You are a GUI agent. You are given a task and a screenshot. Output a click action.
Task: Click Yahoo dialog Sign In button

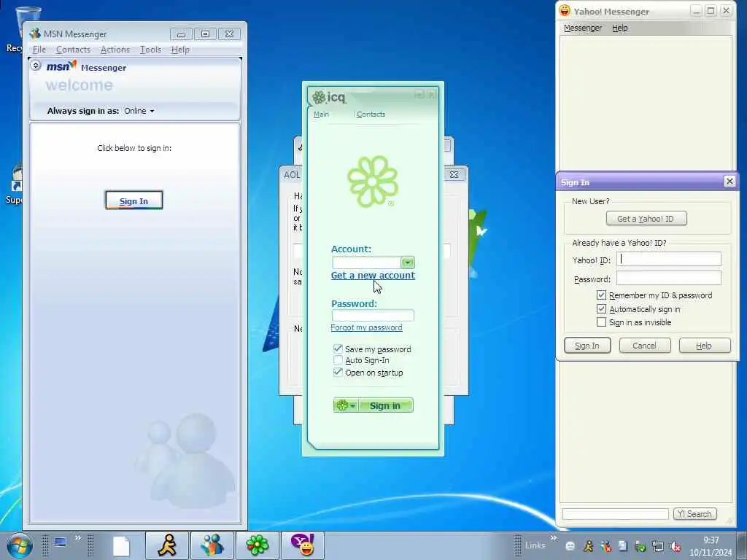point(587,346)
